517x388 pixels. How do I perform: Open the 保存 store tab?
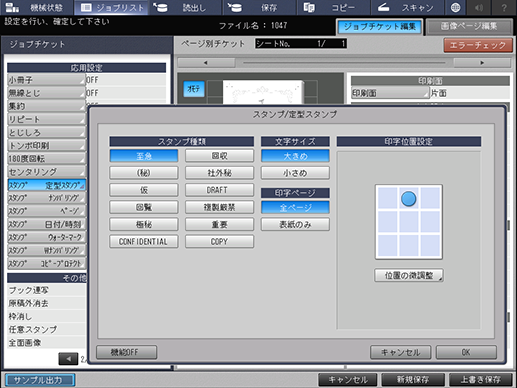[x=260, y=7]
